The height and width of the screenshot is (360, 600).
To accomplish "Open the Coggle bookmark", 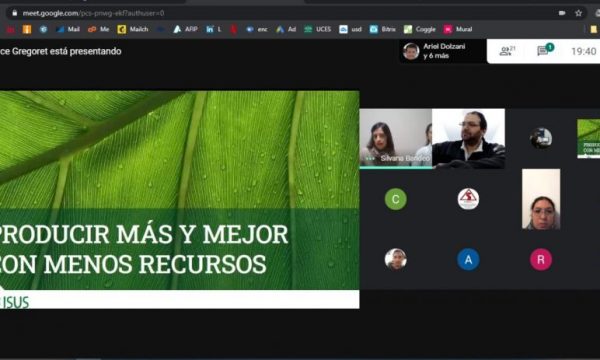I will [420, 29].
